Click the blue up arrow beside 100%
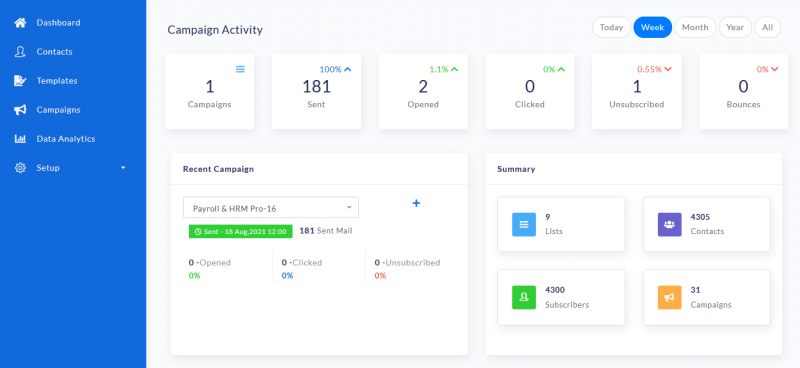This screenshot has height=368, width=800. 348,69
